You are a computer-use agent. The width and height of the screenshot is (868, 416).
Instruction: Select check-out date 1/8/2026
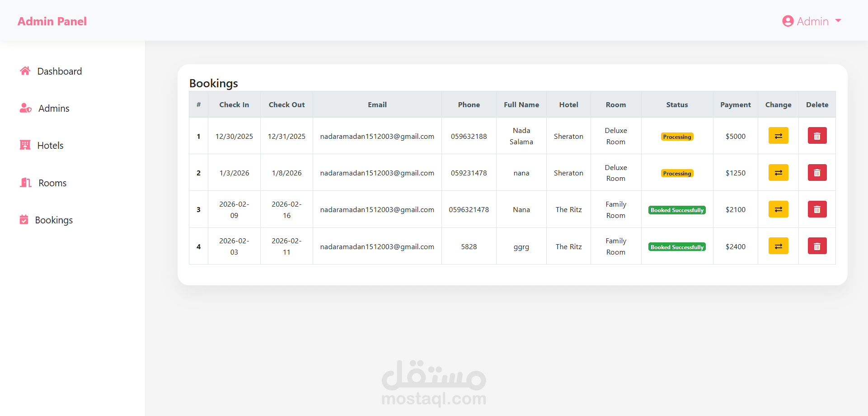pos(286,173)
